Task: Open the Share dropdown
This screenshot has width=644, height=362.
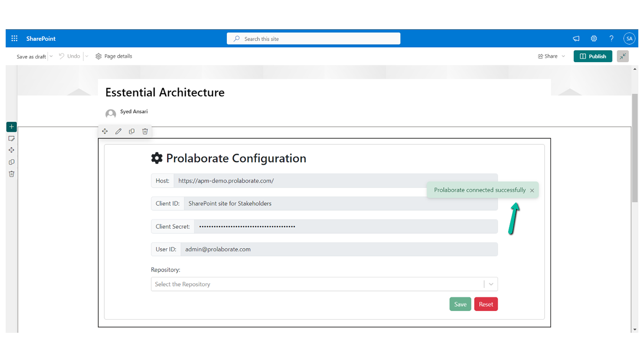Action: [551, 56]
